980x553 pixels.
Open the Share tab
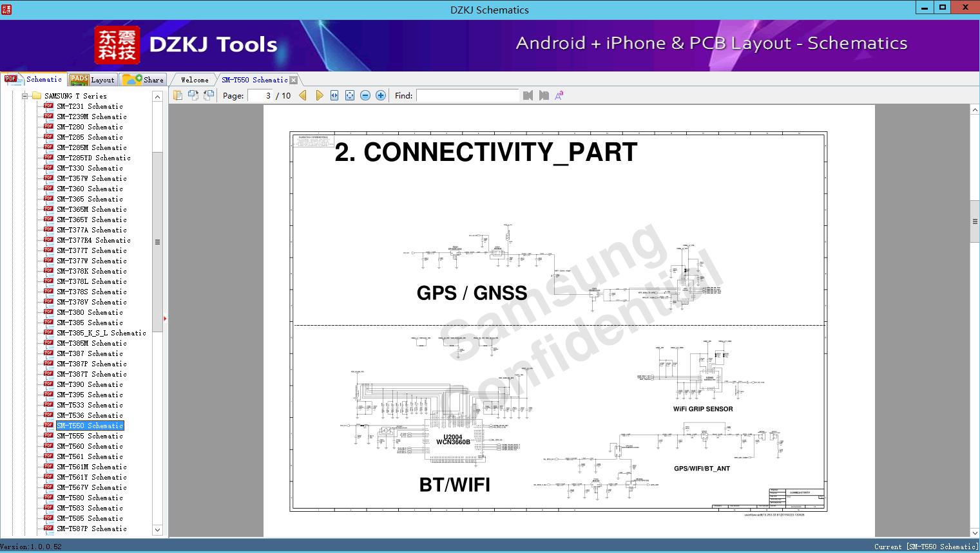[x=144, y=80]
